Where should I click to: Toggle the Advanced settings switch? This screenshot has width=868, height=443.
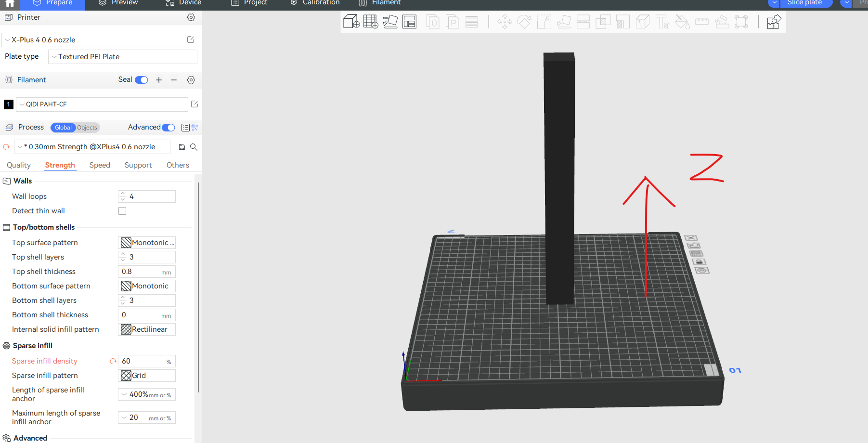pyautogui.click(x=168, y=128)
